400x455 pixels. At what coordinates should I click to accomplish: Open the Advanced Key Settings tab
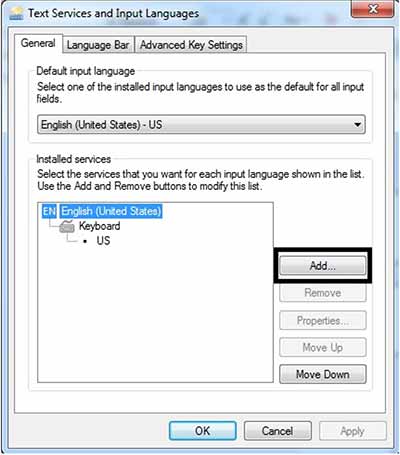[x=191, y=45]
